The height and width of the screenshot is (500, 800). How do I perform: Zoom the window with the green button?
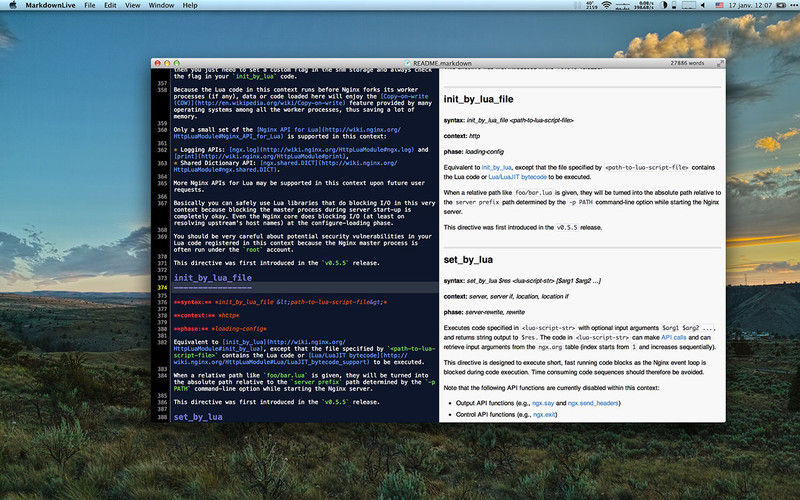click(x=177, y=63)
